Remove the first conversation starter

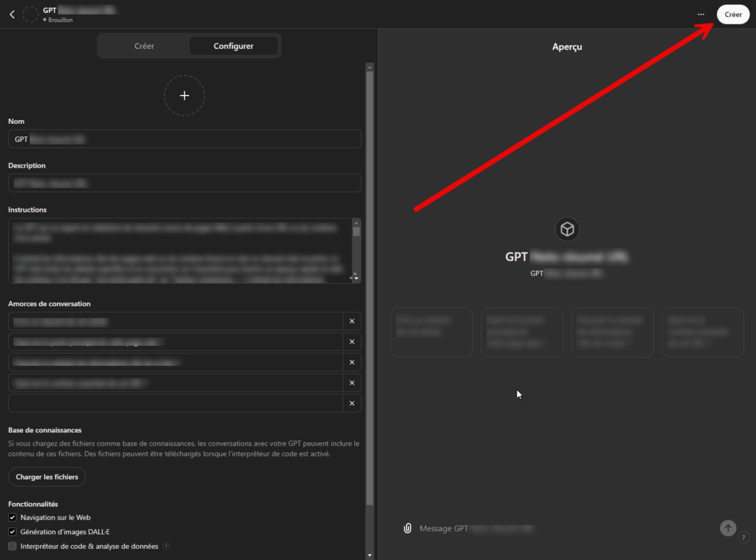(352, 321)
